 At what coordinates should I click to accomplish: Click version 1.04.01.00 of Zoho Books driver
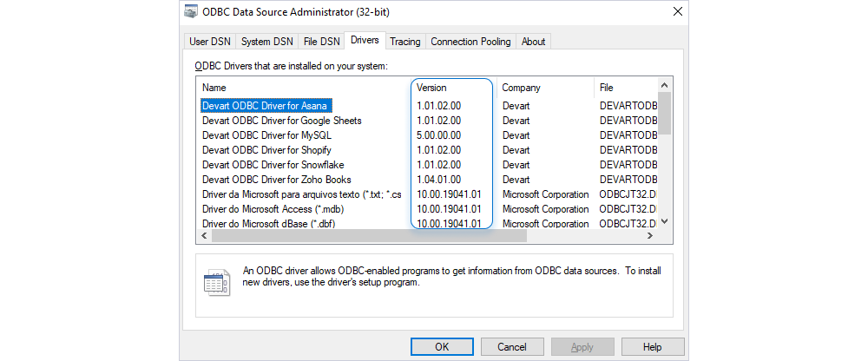[439, 180]
